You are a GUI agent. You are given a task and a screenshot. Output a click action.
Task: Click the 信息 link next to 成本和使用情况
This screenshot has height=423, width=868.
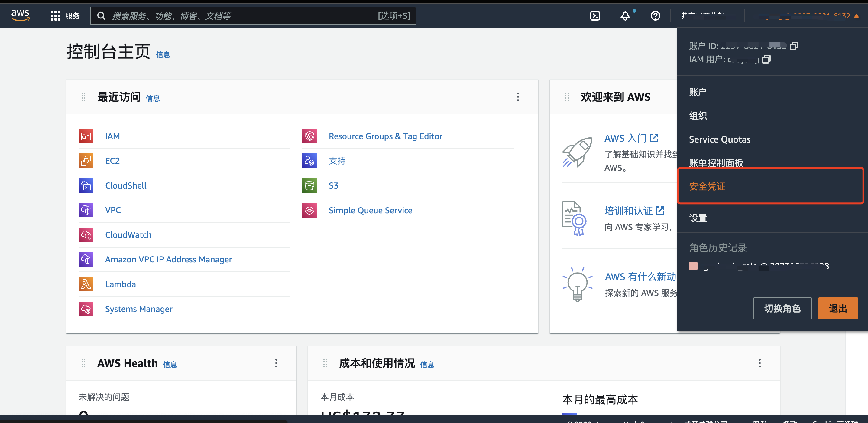427,364
